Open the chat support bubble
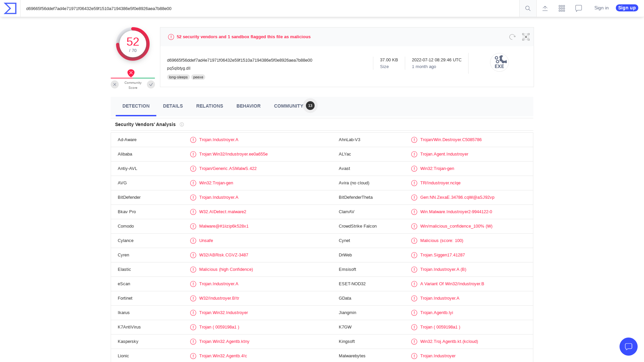644x362 pixels. 629,347
